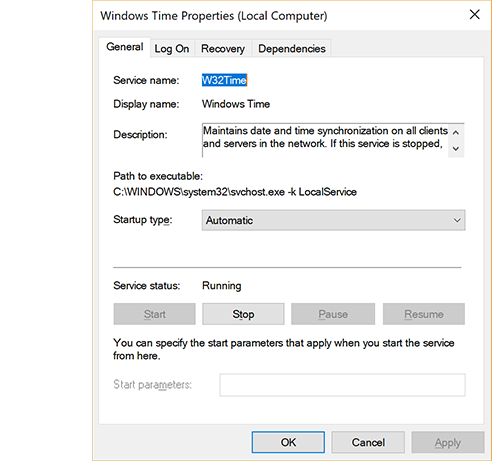Click the Description label

[140, 135]
